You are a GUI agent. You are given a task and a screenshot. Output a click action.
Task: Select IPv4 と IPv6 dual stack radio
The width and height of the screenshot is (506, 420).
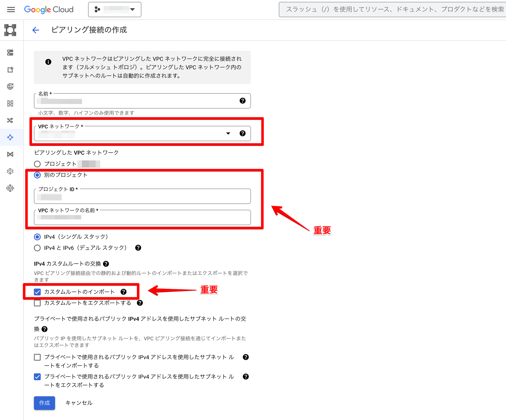pyautogui.click(x=37, y=248)
